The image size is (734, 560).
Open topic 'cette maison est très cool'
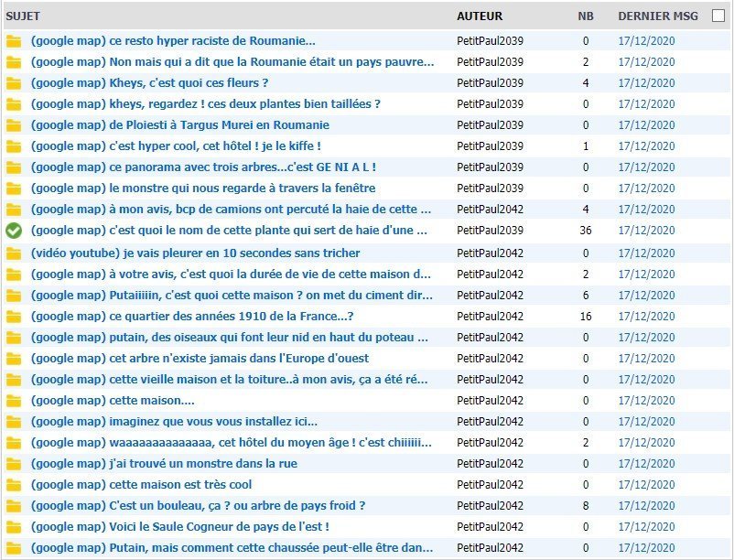pyautogui.click(x=141, y=485)
